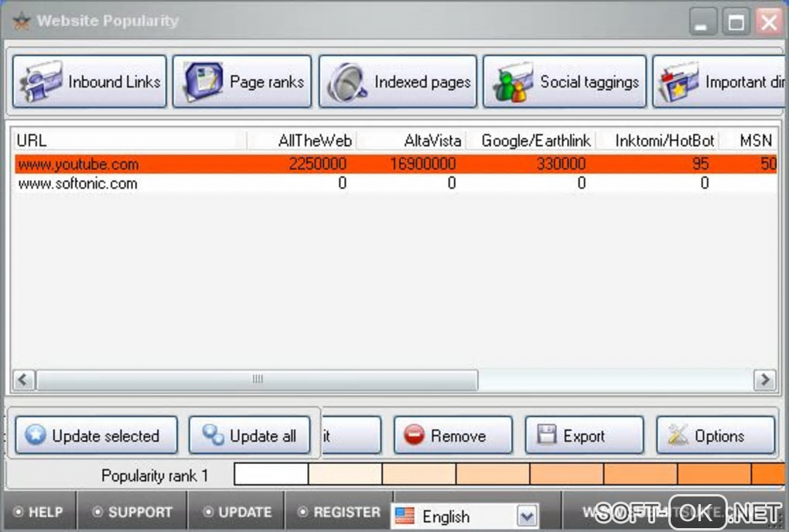Open the SUPPORT link
Image resolution: width=789 pixels, height=532 pixels.
pos(133,512)
